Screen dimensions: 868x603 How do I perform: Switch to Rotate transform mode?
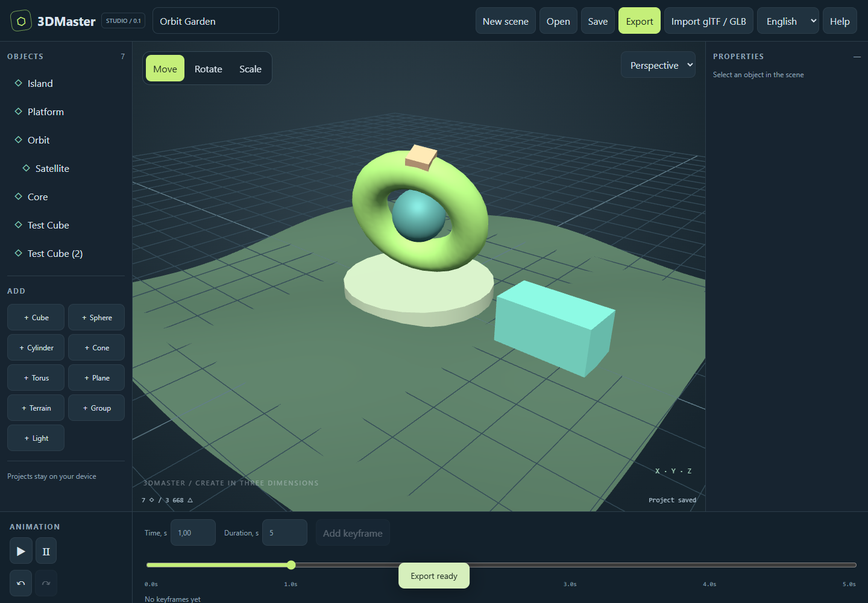coord(209,69)
